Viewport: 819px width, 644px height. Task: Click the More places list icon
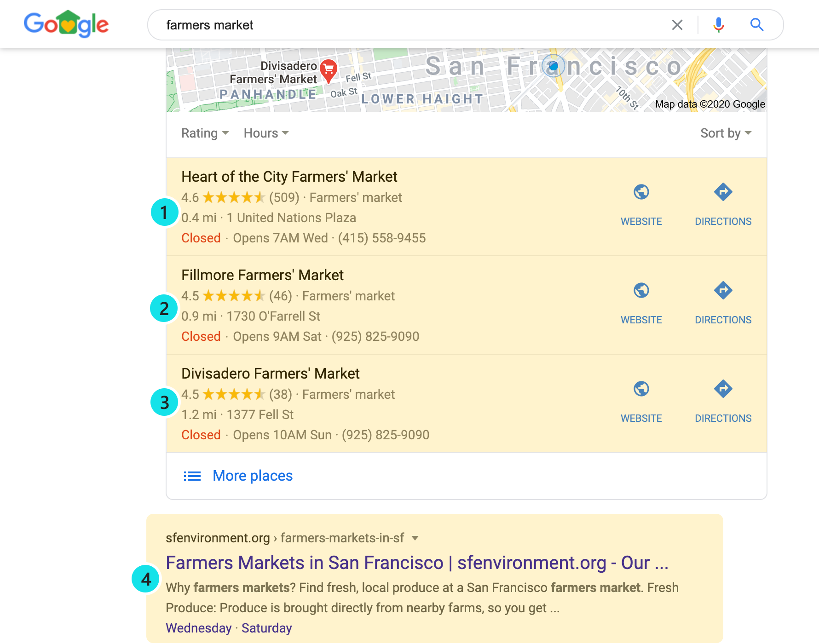[192, 476]
